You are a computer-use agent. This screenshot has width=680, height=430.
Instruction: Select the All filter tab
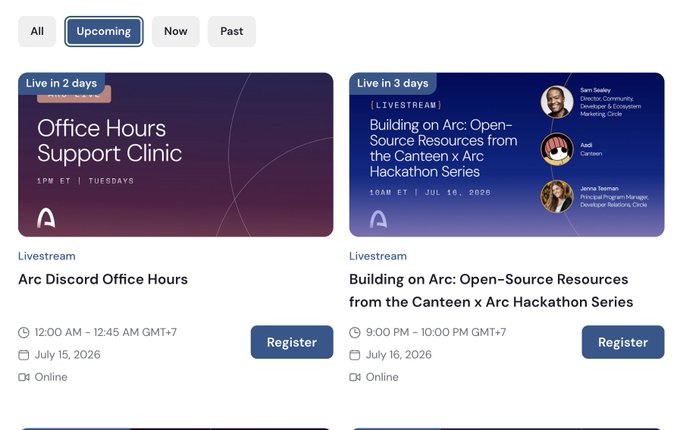37,31
